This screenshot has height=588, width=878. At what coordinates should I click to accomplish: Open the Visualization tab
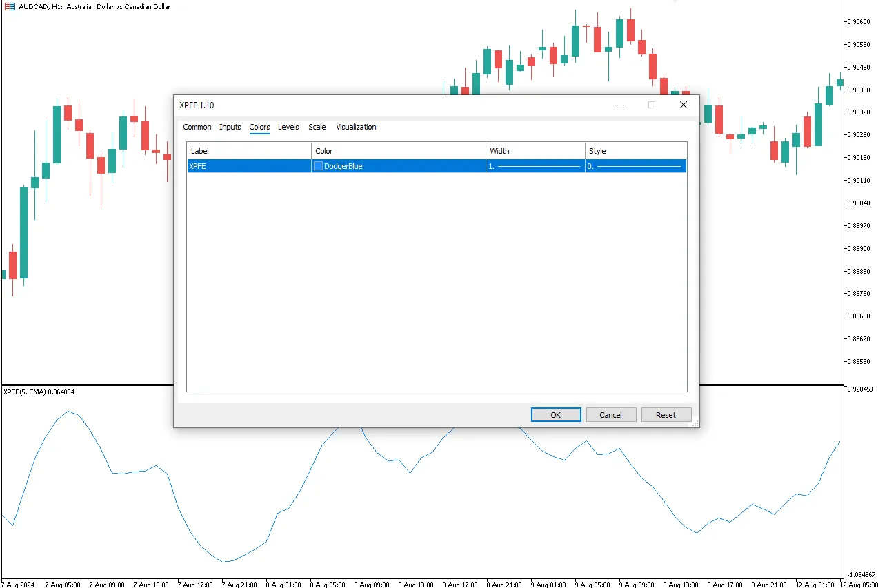[x=356, y=127]
